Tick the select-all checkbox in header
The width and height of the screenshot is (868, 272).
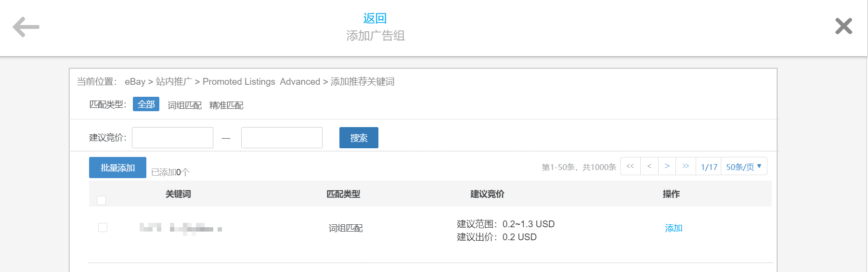(x=101, y=200)
